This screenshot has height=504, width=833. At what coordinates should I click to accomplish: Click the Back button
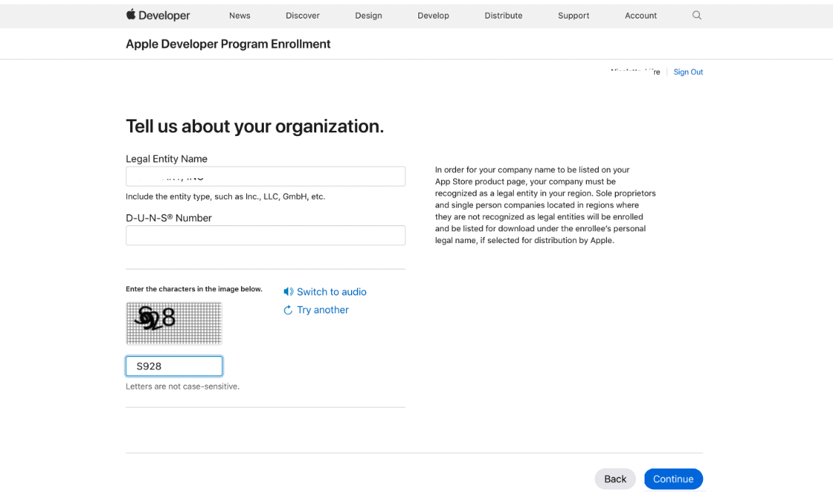[615, 479]
